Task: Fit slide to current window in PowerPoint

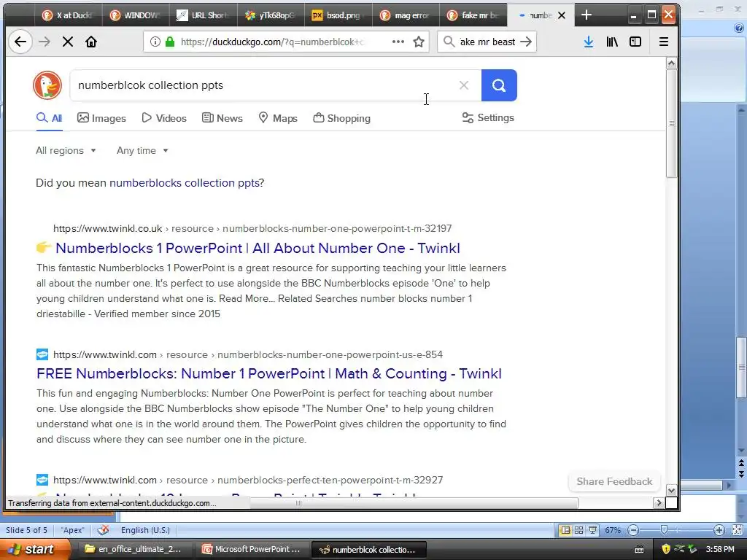Action: tap(737, 530)
